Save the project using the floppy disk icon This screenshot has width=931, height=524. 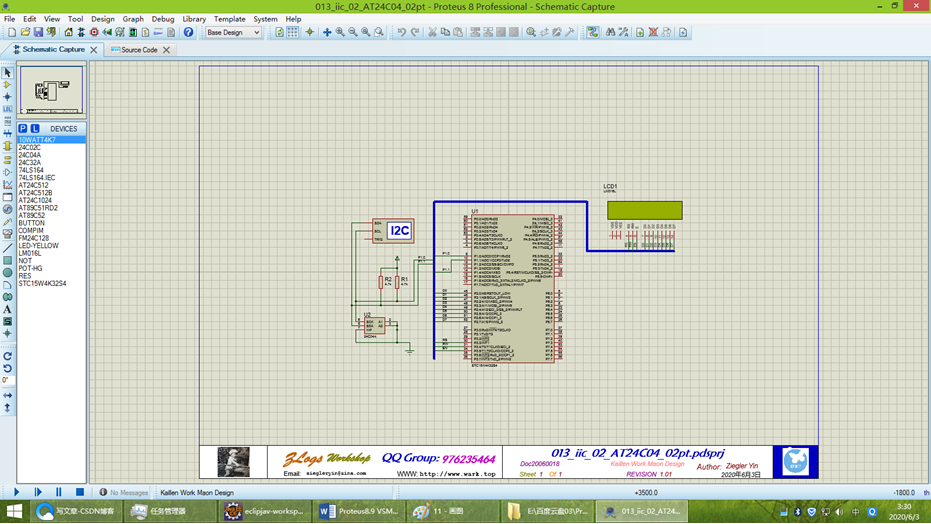pyautogui.click(x=38, y=32)
